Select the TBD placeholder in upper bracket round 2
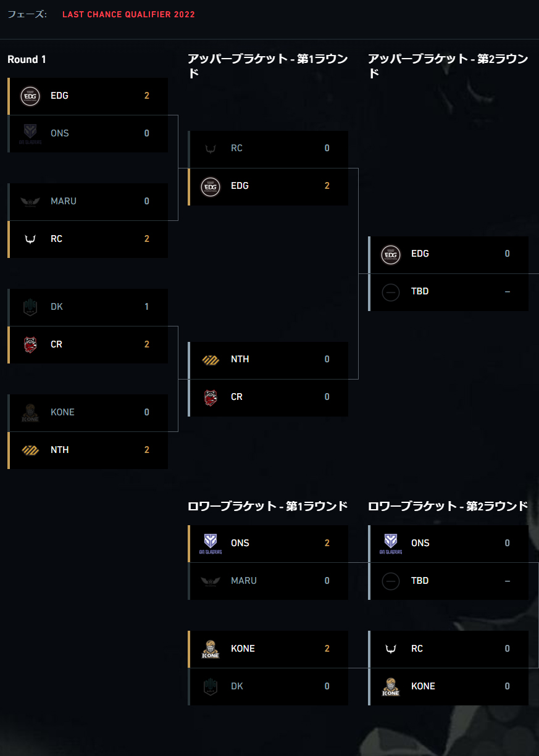539x756 pixels. 448,291
